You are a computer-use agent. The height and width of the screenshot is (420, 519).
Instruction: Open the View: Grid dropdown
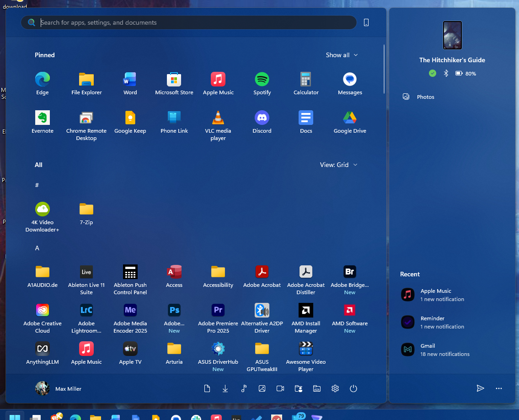(x=338, y=165)
